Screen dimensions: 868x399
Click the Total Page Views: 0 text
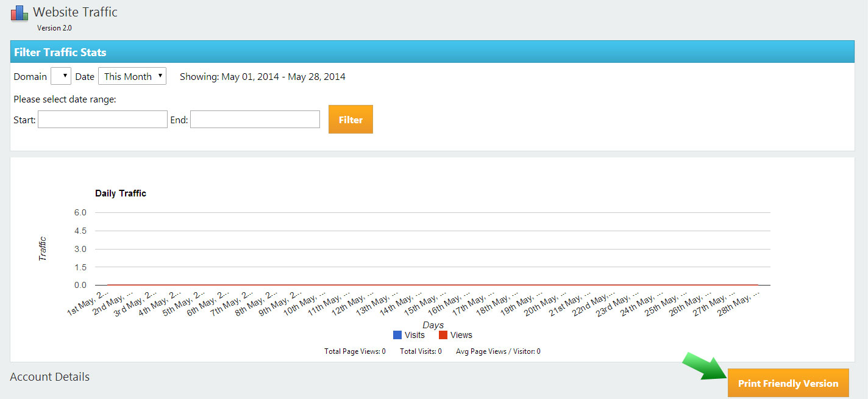[355, 351]
